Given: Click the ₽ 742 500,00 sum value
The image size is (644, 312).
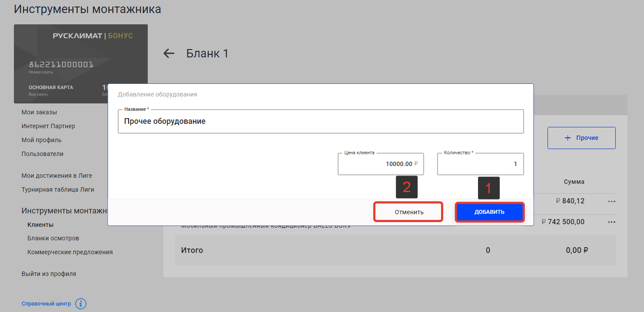Looking at the screenshot, I should [563, 222].
